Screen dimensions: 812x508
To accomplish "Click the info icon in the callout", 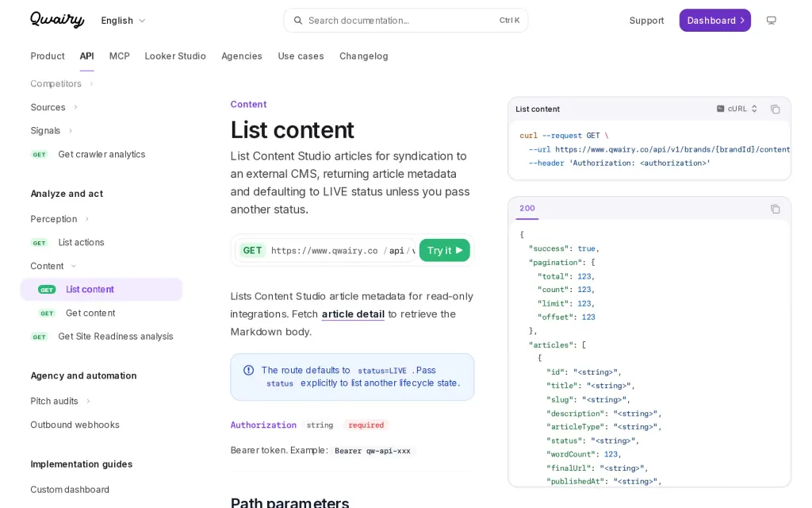I will pyautogui.click(x=248, y=370).
